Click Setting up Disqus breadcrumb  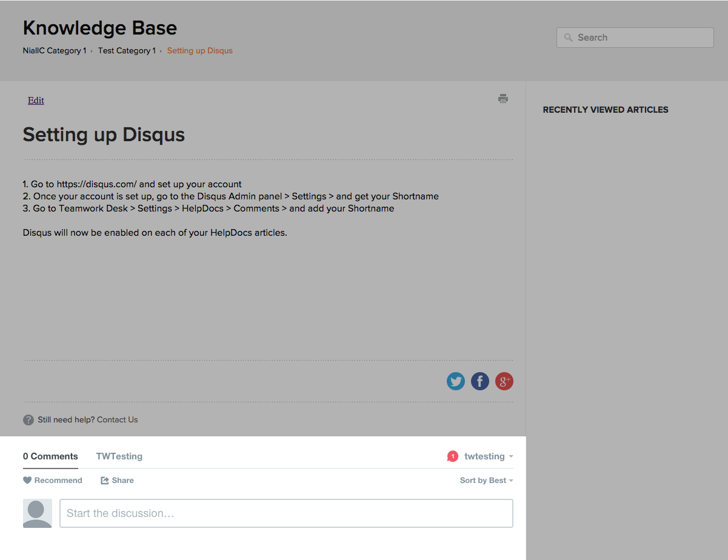(200, 51)
